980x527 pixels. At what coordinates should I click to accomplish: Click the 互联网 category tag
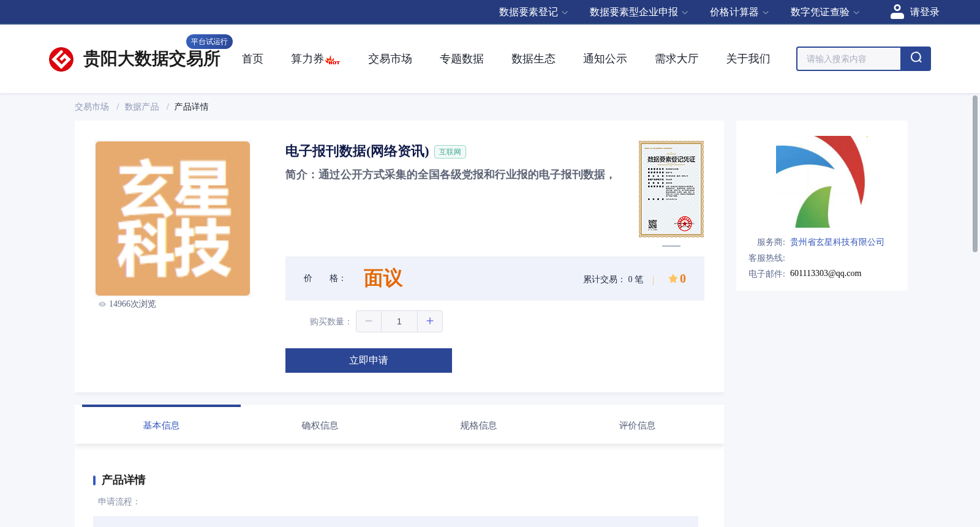[450, 152]
